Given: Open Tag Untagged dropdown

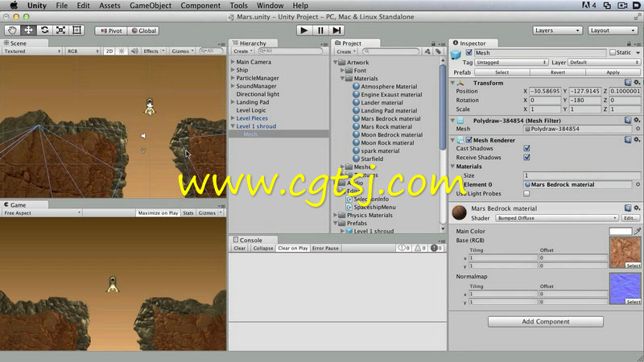Looking at the screenshot, I should pos(511,63).
